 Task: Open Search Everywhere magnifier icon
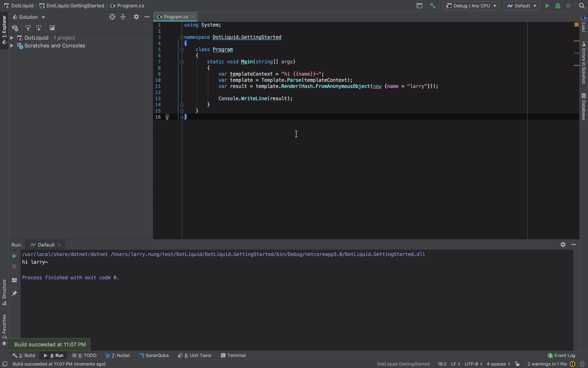pos(582,6)
